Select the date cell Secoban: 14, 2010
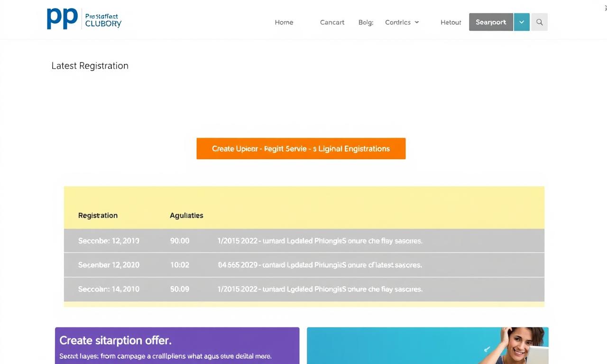607x364 pixels. pos(109,289)
